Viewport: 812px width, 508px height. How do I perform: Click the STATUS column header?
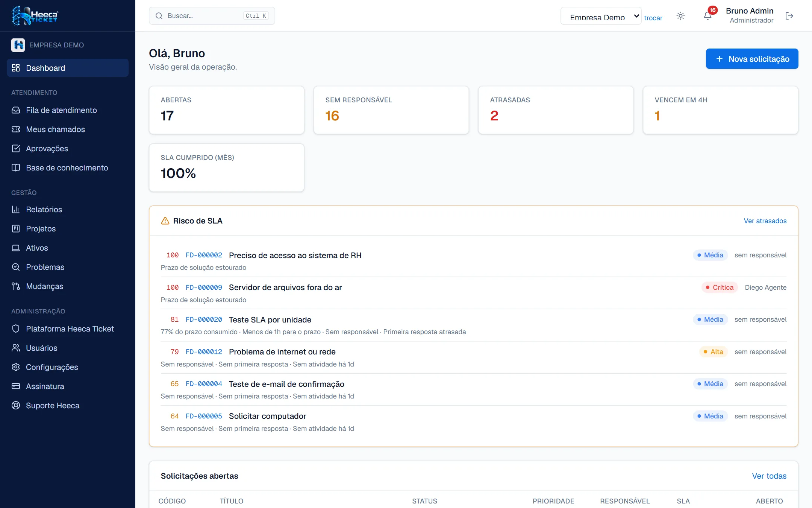pos(424,501)
